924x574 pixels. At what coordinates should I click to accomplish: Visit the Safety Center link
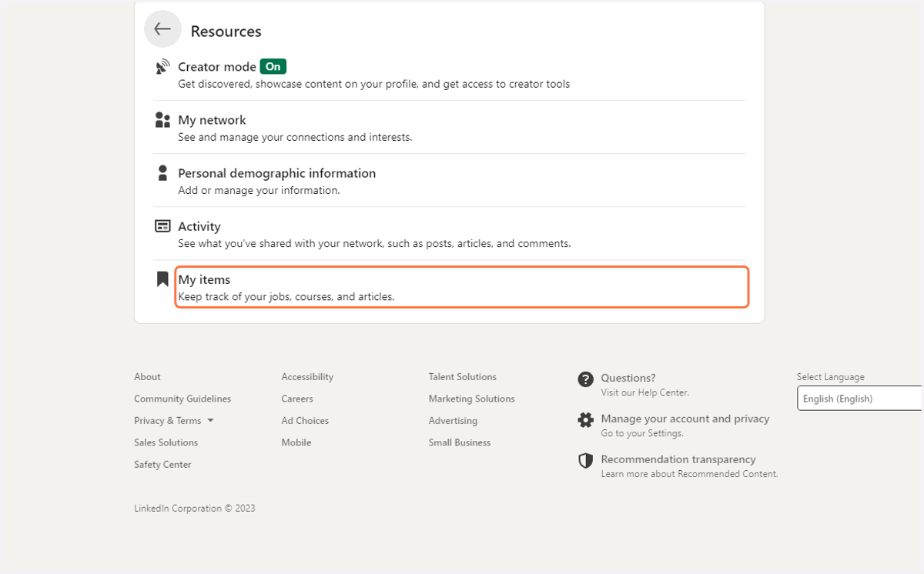pyautogui.click(x=162, y=465)
